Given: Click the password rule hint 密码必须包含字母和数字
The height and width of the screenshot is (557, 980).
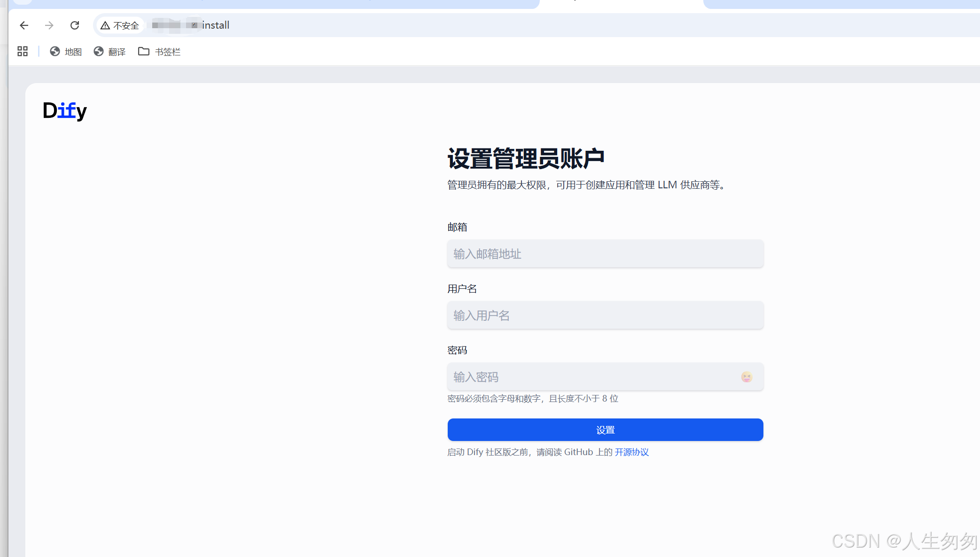Looking at the screenshot, I should coord(533,399).
